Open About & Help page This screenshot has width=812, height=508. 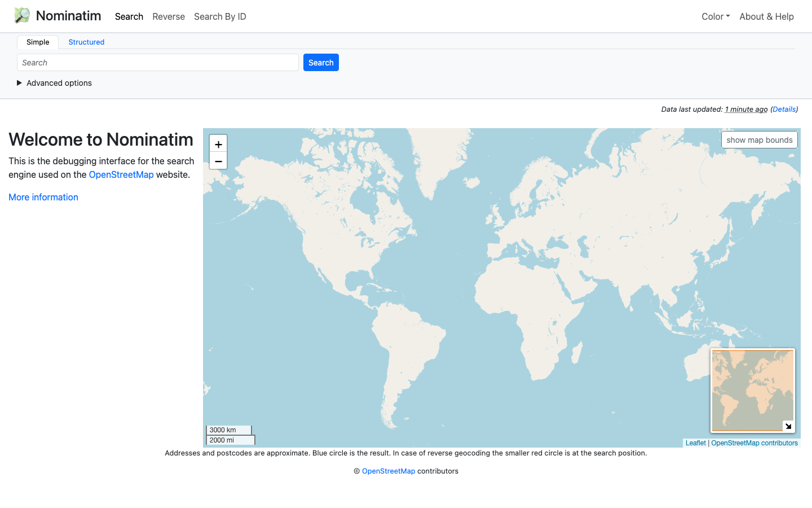(766, 16)
